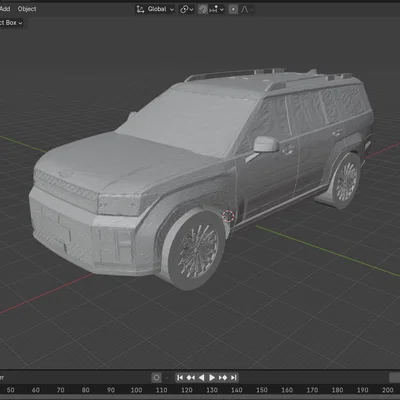400x400 pixels.
Task: Open the proportional editing falloff dropdown
Action: pos(246,9)
